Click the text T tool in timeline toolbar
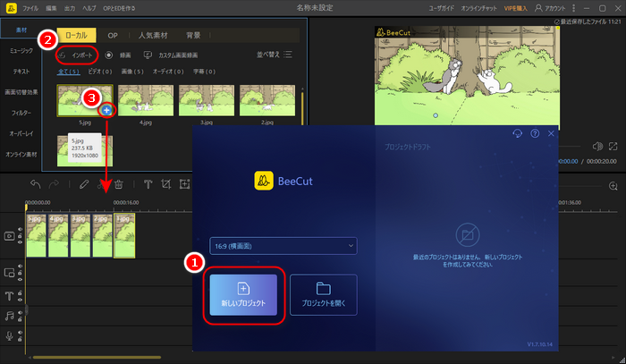The image size is (626, 364). tap(147, 185)
